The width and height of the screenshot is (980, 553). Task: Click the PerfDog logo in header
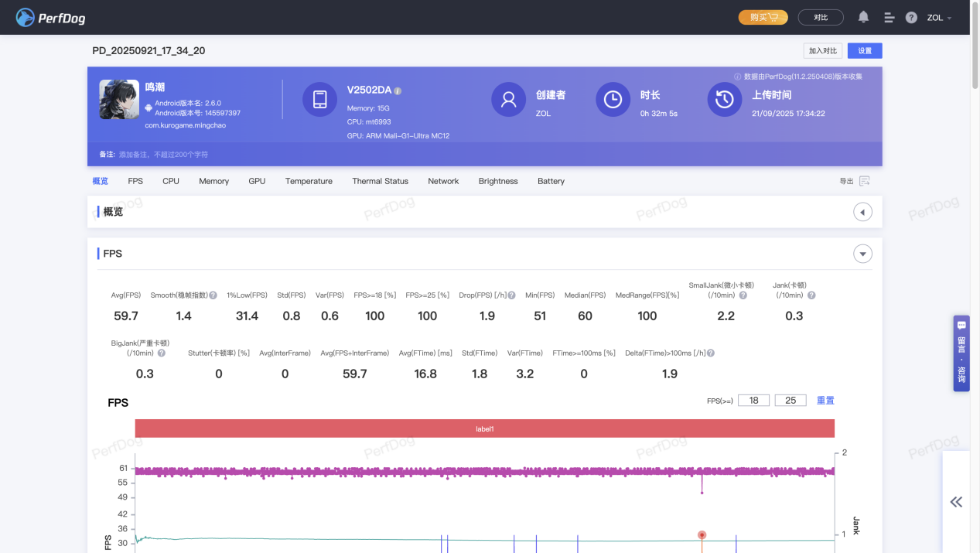(x=51, y=17)
